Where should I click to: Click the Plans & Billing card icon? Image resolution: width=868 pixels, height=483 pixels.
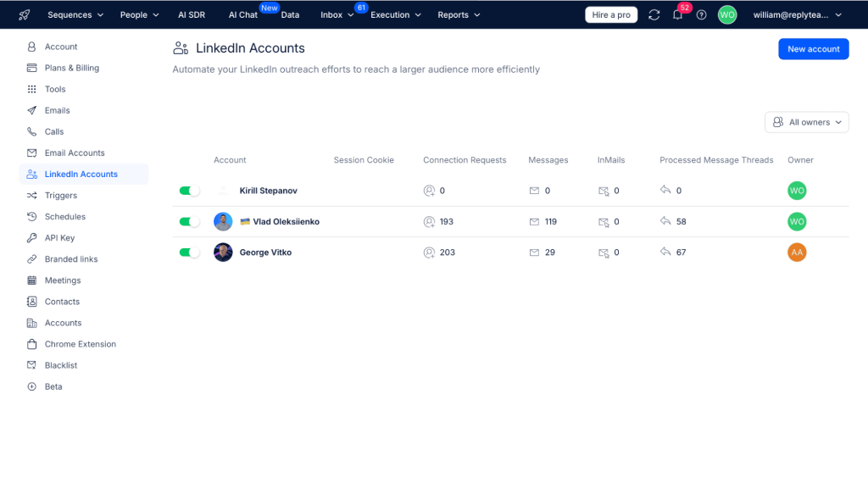31,68
